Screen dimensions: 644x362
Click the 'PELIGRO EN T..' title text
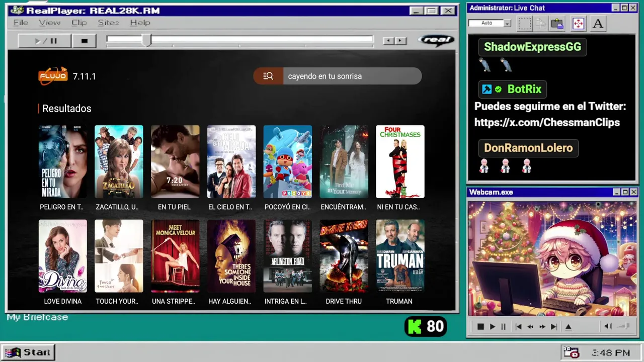coord(62,207)
